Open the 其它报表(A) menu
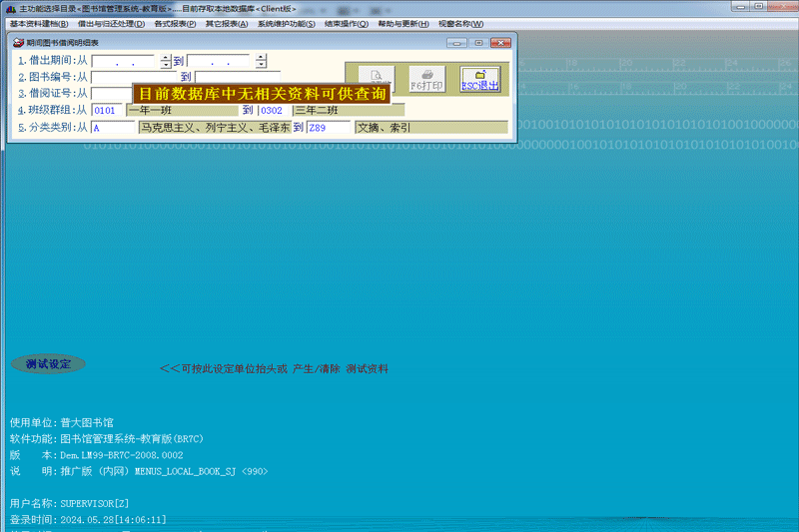 click(227, 24)
